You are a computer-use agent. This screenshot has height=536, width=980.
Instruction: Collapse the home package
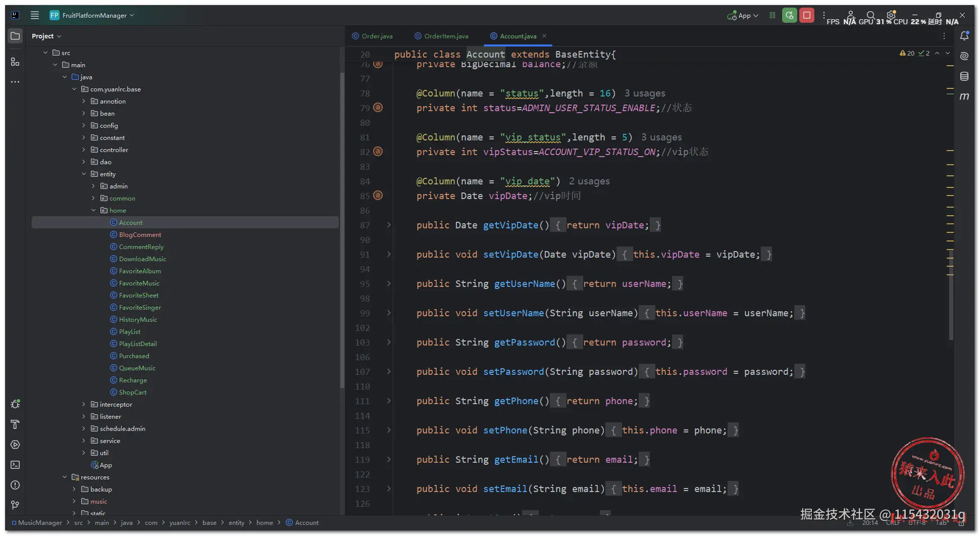pos(93,210)
